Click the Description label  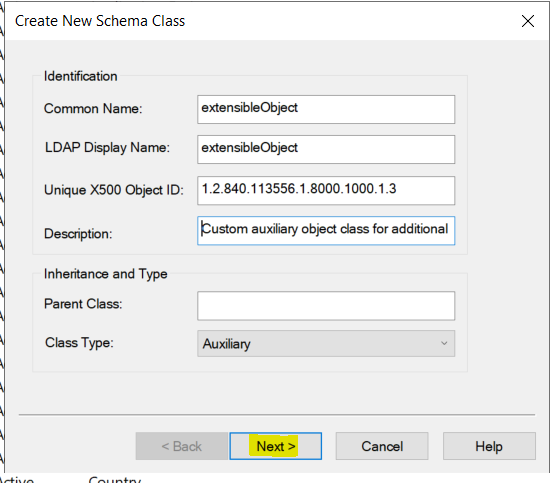click(x=78, y=234)
